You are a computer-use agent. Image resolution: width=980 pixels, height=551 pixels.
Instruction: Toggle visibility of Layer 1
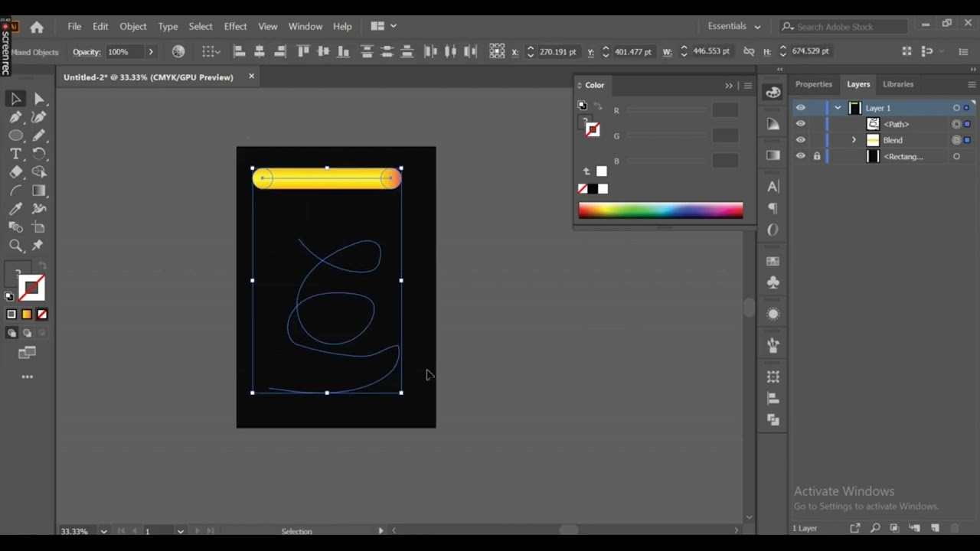click(801, 108)
